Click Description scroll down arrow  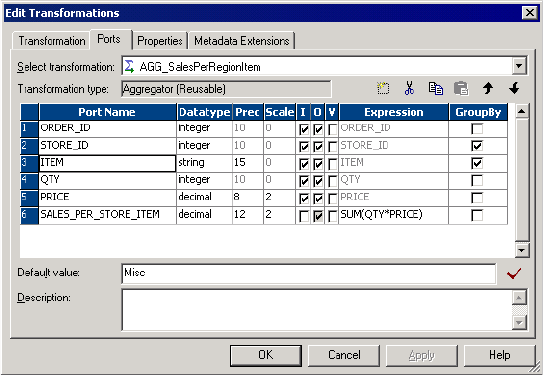(519, 323)
